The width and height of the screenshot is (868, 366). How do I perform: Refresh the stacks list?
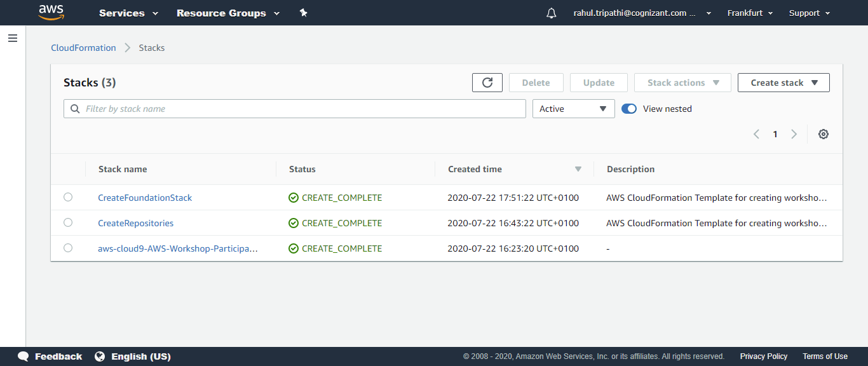click(487, 83)
